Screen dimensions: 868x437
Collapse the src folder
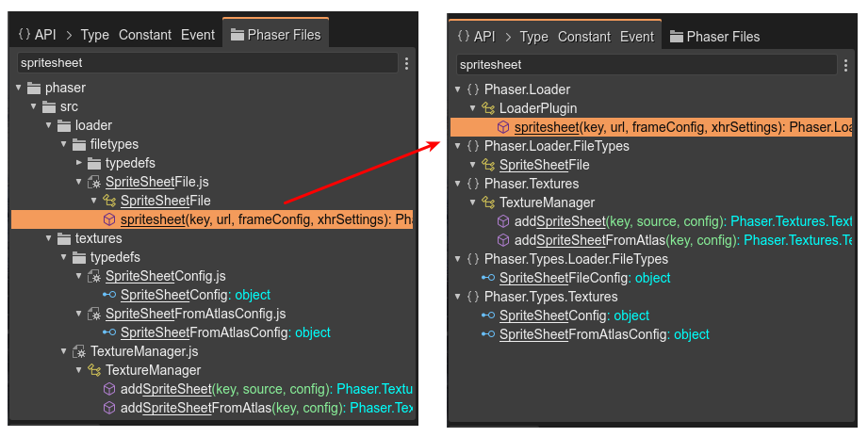(34, 106)
